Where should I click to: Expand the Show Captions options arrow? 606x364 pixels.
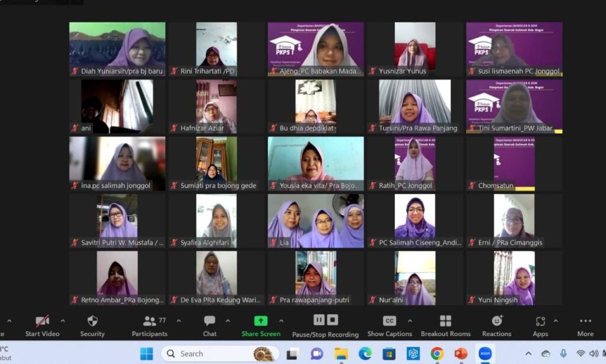(x=410, y=321)
